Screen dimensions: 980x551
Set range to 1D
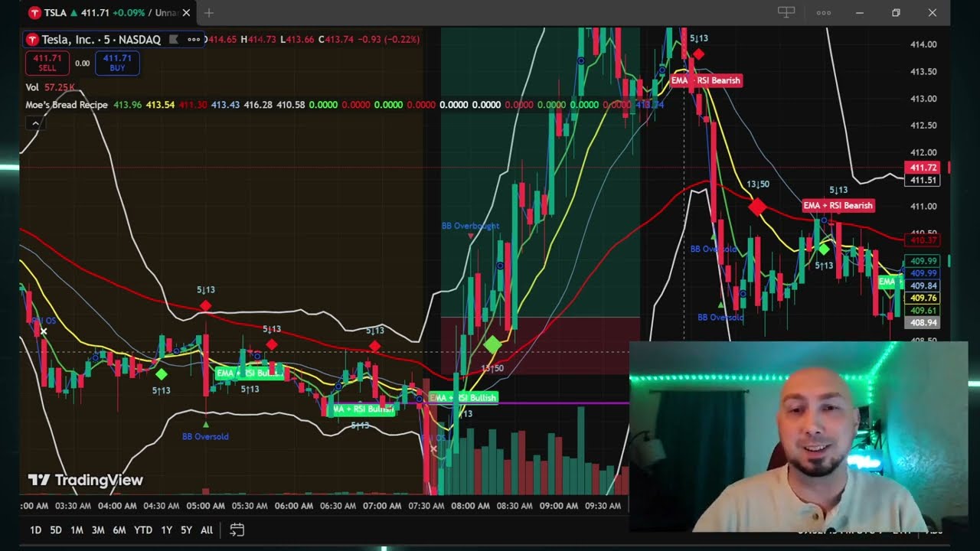pos(35,530)
